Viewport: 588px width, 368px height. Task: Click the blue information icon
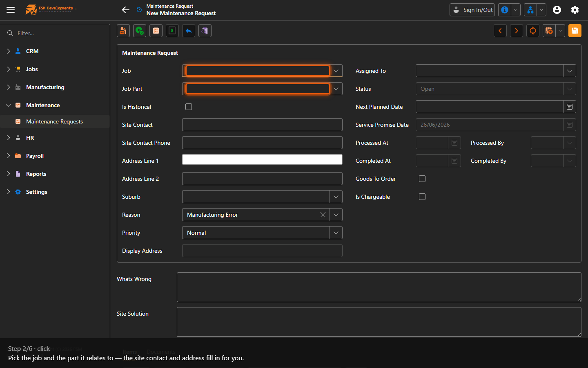(505, 10)
